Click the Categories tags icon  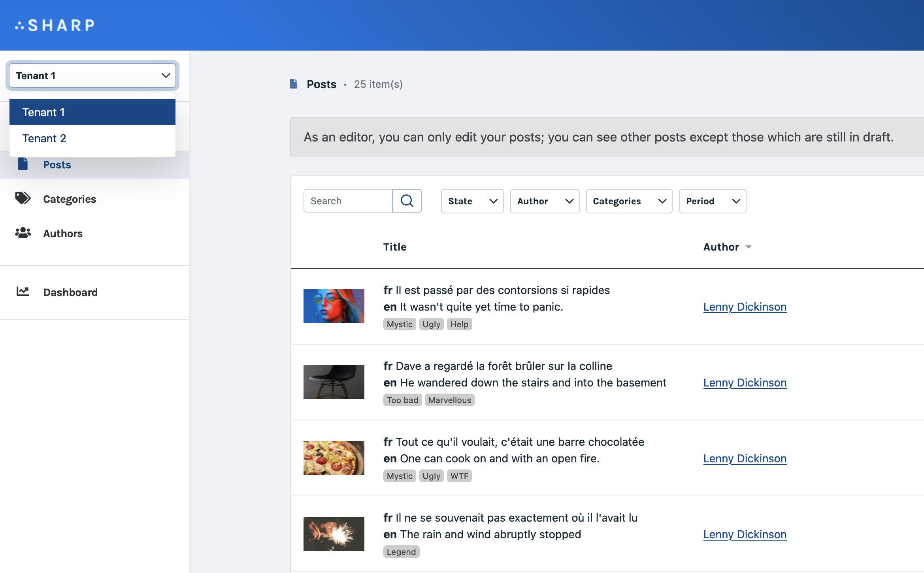[23, 198]
